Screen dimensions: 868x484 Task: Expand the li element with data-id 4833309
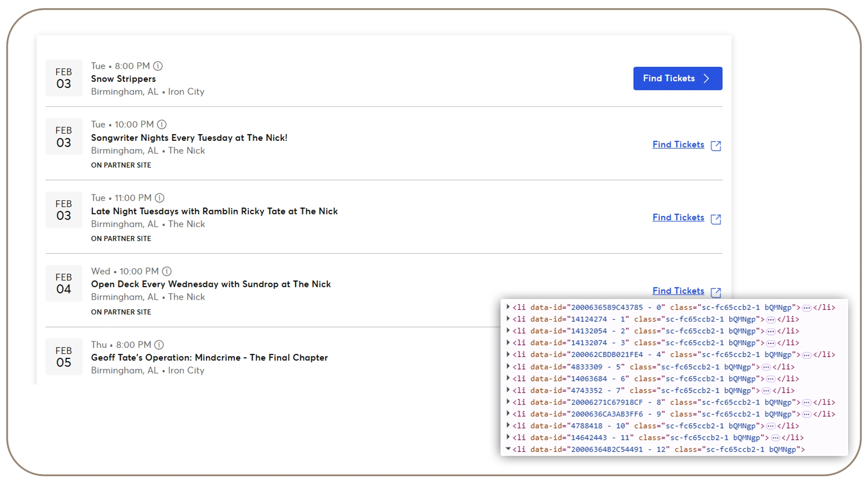[508, 367]
